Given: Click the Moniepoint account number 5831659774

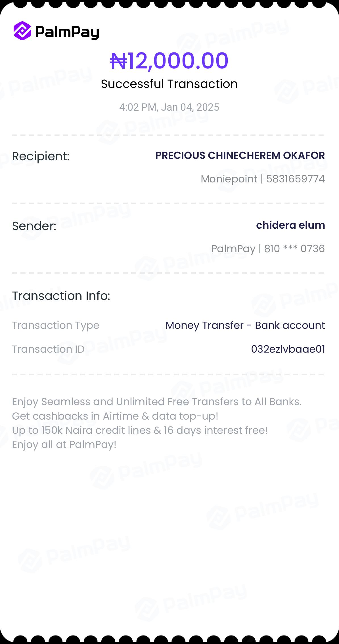Looking at the screenshot, I should [295, 179].
